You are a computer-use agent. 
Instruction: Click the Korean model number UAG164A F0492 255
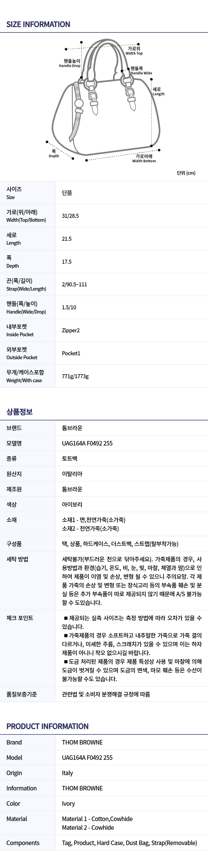[87, 443]
